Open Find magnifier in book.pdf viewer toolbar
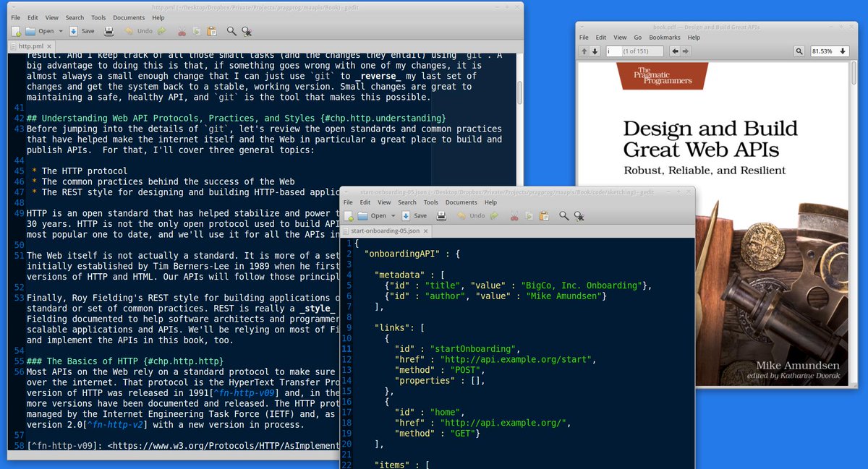Screen dimensions: 868x469 point(799,51)
